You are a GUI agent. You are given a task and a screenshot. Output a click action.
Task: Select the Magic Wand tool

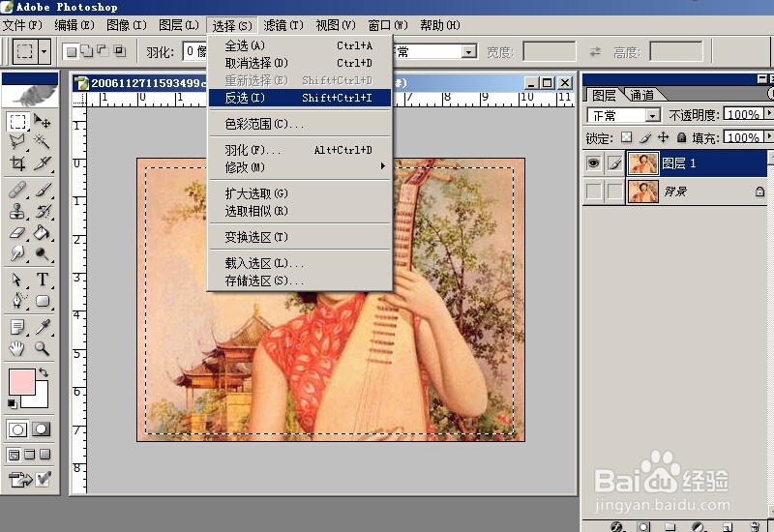click(43, 142)
